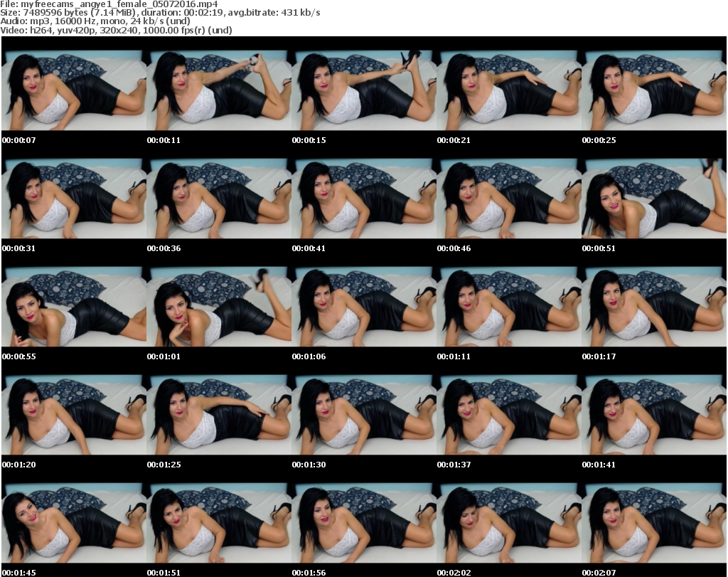Click the 00:00:51 timestamp label

point(599,248)
